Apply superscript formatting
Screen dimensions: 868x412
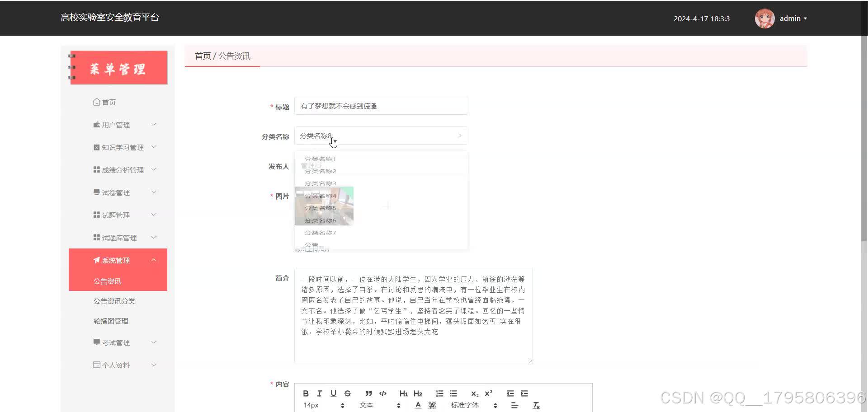point(488,393)
